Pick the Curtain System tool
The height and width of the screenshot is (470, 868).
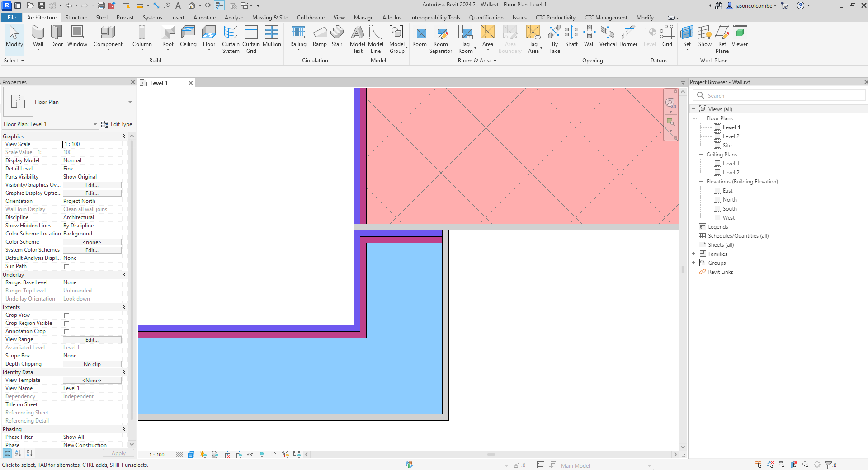coord(231,39)
